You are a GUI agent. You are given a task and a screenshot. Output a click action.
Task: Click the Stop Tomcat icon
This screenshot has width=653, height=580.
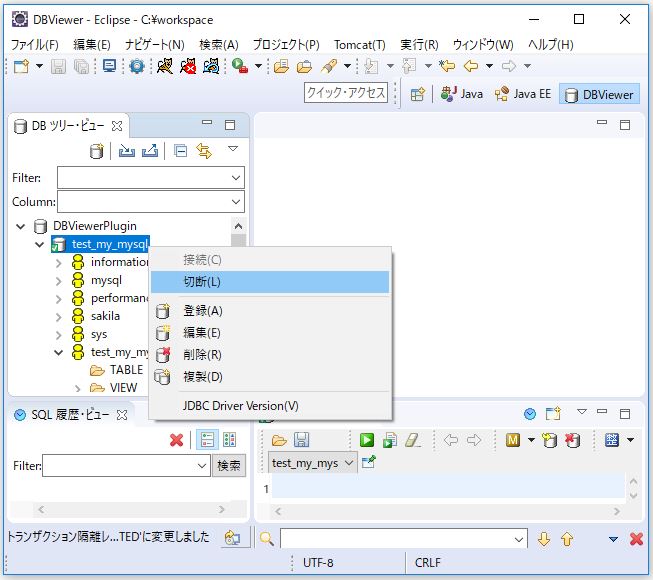[x=188, y=66]
